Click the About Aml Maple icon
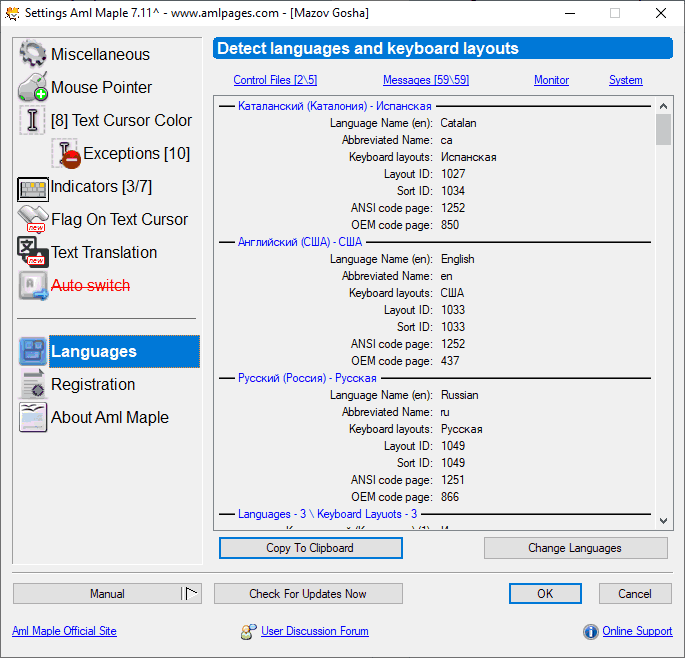This screenshot has width=685, height=658. [x=33, y=417]
